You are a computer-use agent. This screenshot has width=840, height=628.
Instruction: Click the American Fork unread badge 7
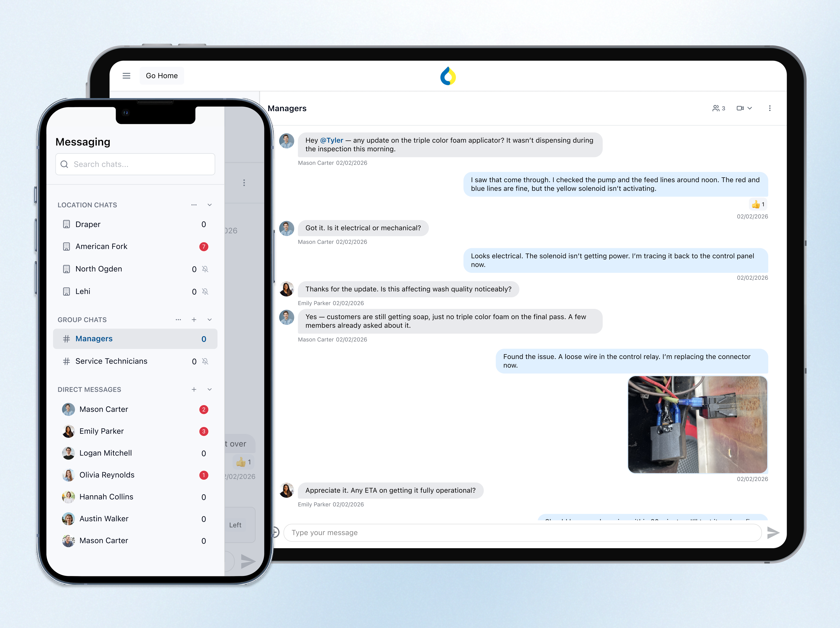[x=204, y=247]
